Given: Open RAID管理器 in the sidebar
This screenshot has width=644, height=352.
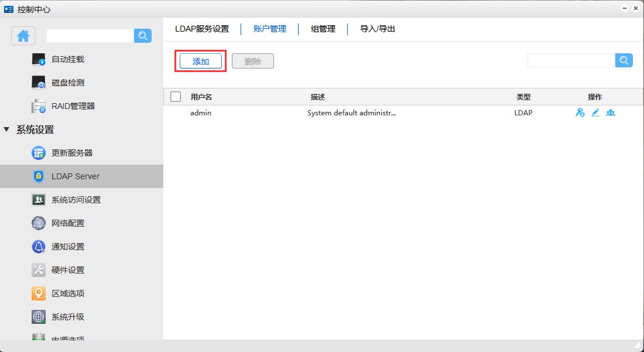Looking at the screenshot, I should [73, 106].
